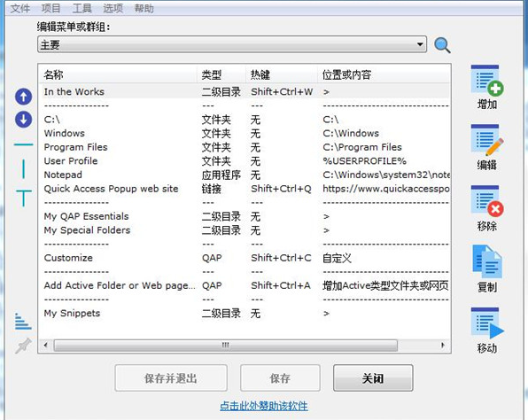Click the 应用程序 type cell
This screenshot has height=420, width=528.
click(x=221, y=175)
